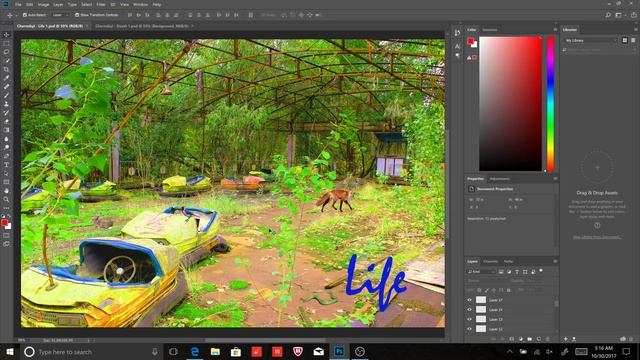Add a layer mask from Layers panel footer

click(512, 339)
